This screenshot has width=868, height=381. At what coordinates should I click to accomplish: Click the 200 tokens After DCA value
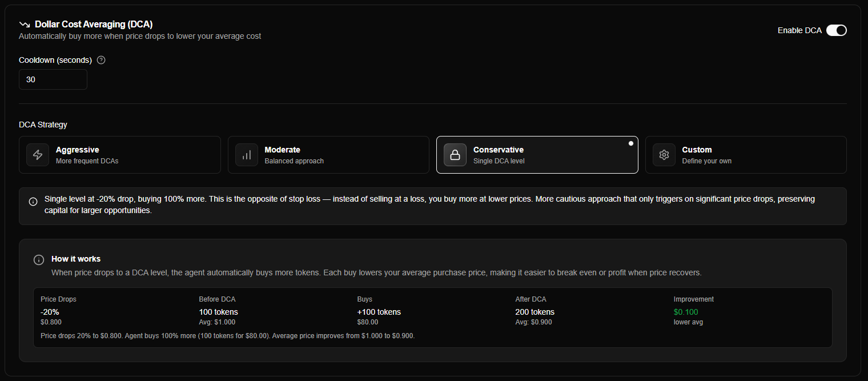coord(535,312)
